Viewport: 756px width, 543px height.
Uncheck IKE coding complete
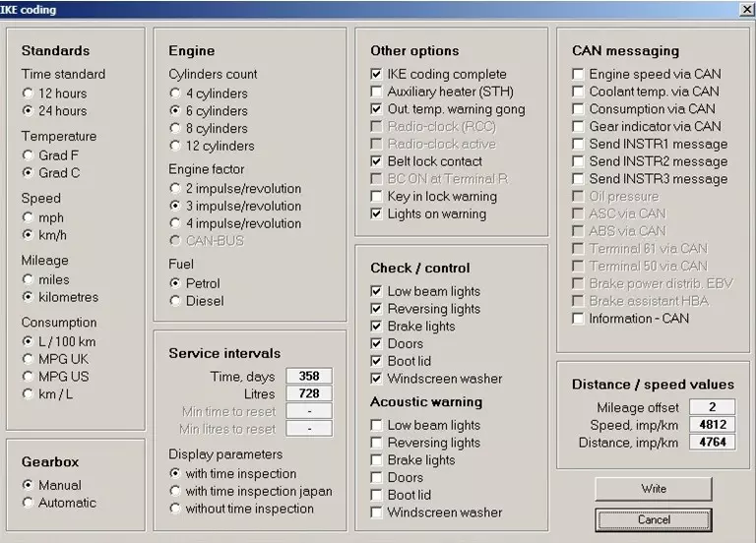[x=377, y=74]
